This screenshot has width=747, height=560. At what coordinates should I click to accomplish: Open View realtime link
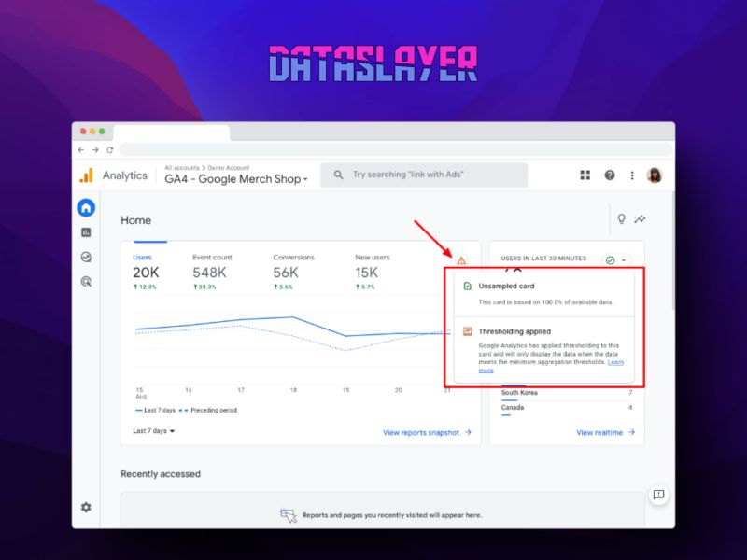click(x=605, y=432)
